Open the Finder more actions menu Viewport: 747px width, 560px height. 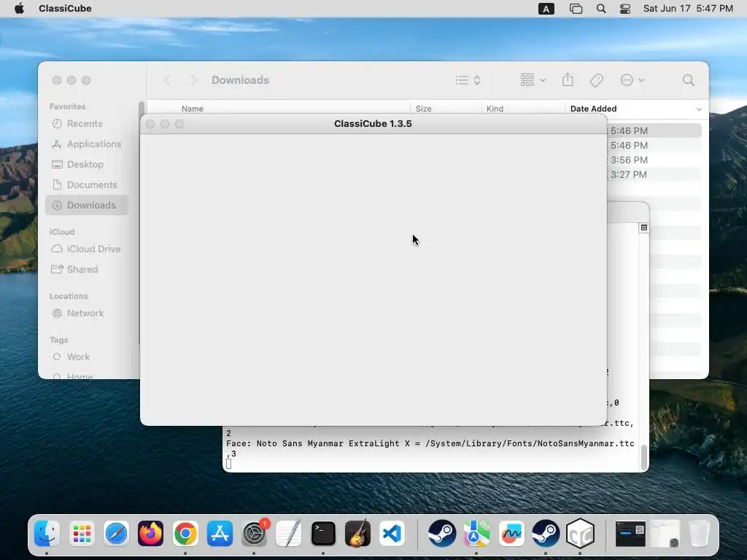(x=632, y=80)
